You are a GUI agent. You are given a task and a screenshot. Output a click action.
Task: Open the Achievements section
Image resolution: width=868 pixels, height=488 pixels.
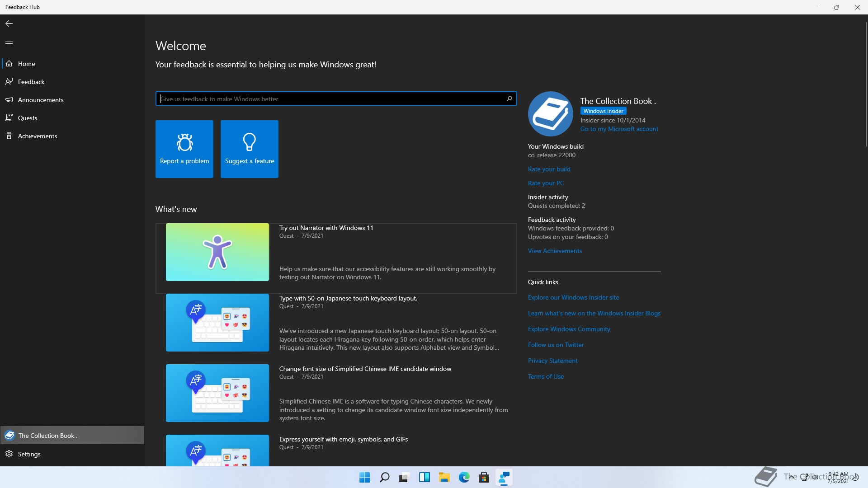[x=72, y=136]
